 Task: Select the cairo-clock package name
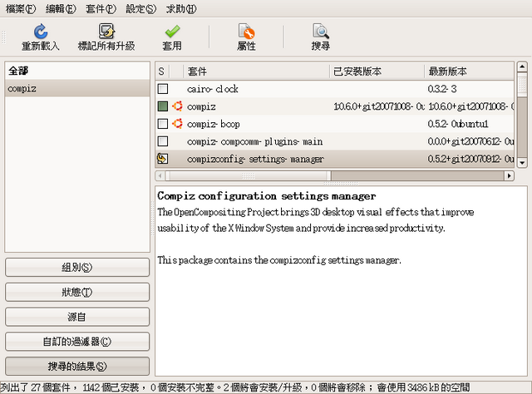[x=213, y=89]
